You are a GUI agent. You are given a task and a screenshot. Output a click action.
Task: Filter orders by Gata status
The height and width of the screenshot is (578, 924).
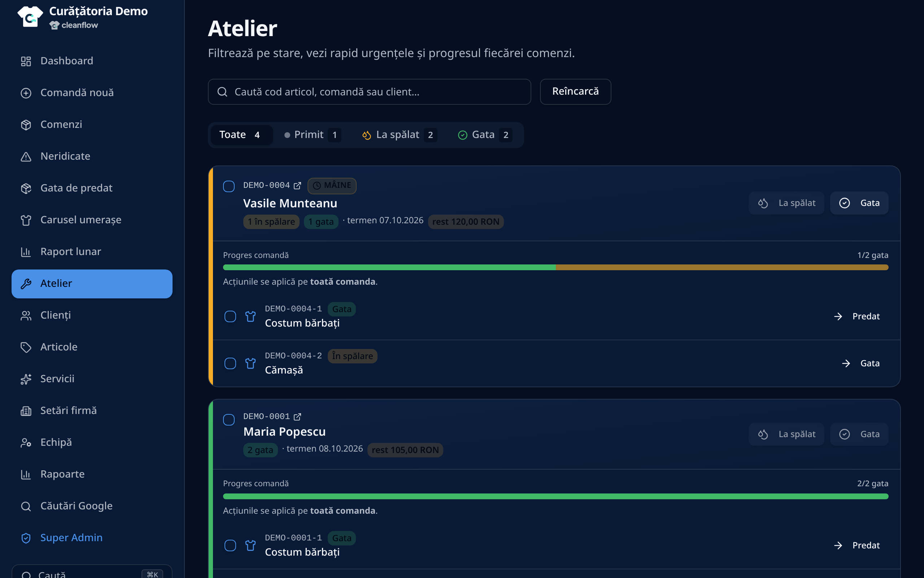[x=485, y=135]
